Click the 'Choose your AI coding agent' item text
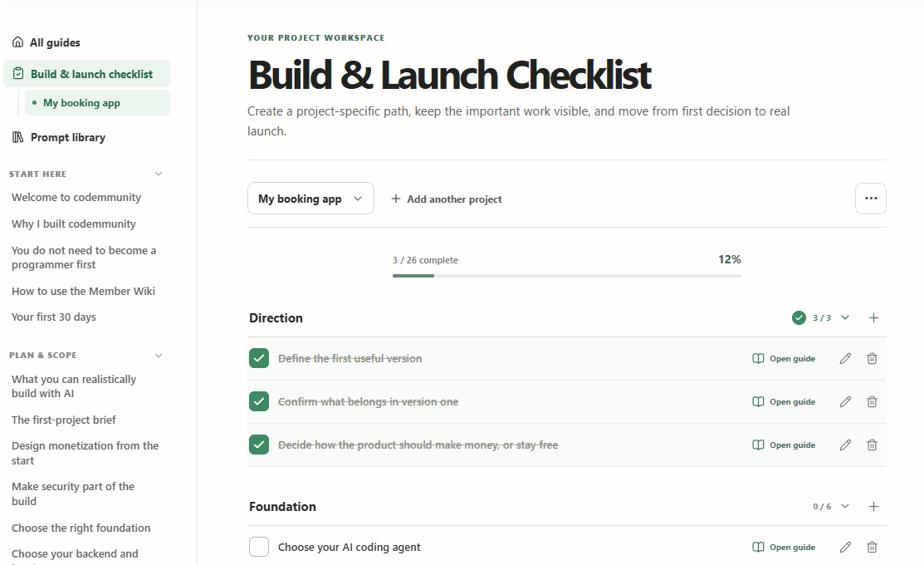The height and width of the screenshot is (565, 924). click(349, 548)
